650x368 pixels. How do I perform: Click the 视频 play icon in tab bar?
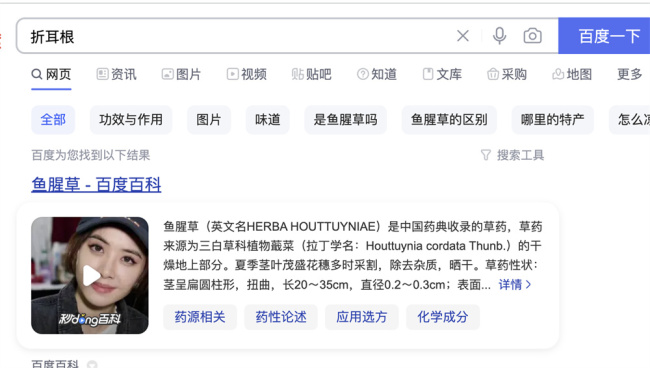233,74
